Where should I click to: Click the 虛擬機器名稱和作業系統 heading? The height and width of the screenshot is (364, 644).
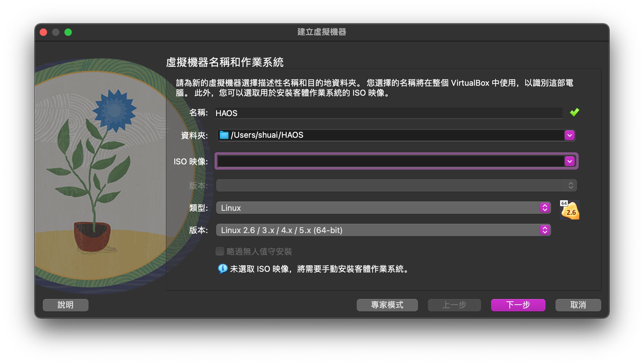point(225,62)
